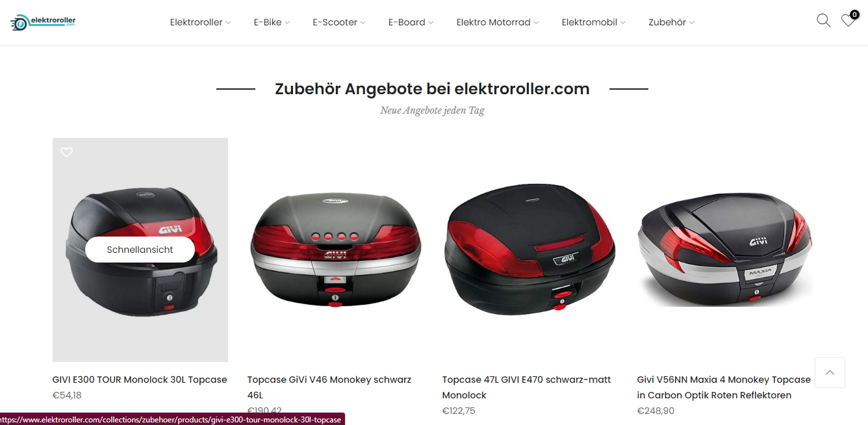This screenshot has height=425, width=868.
Task: Open the E-Scooter dropdown menu
Action: pos(339,22)
